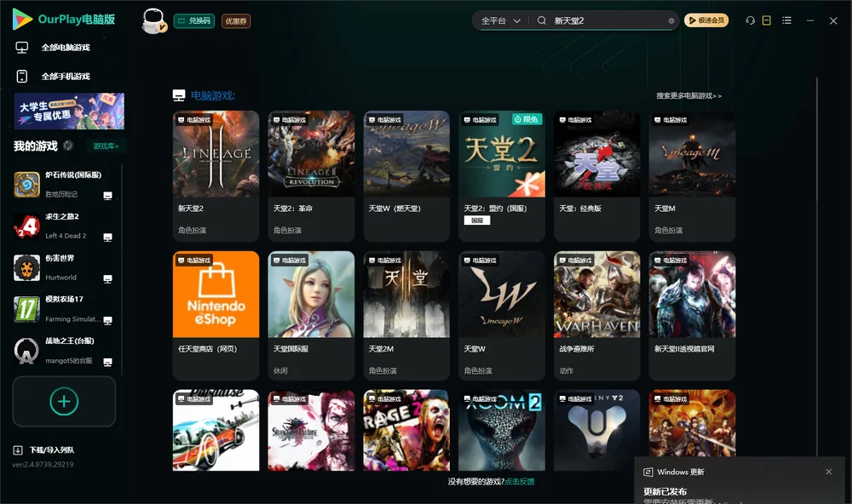
Task: Open the Destiny 2 game card
Action: (x=597, y=430)
